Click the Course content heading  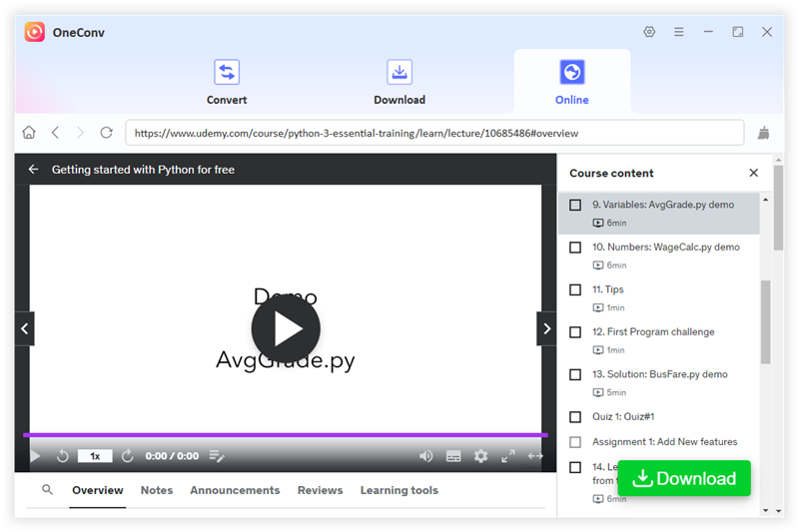tap(611, 173)
